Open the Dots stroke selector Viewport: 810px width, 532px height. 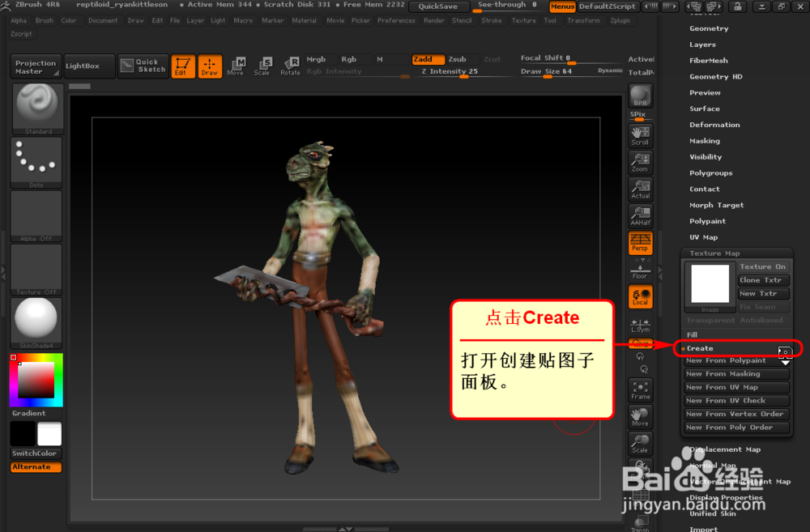[36, 162]
